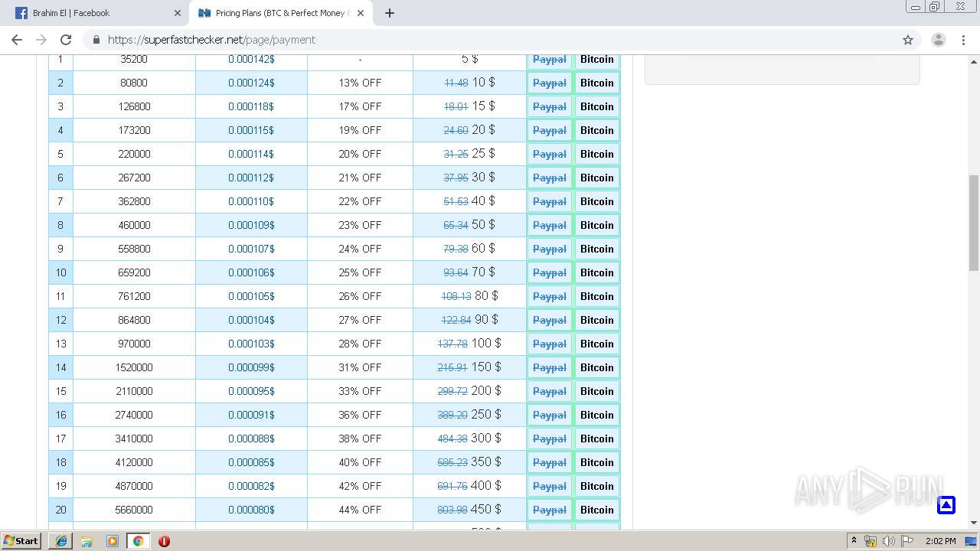The width and height of the screenshot is (980, 551).
Task: Click Bitcoin in the 40 $ row
Action: pos(597,201)
